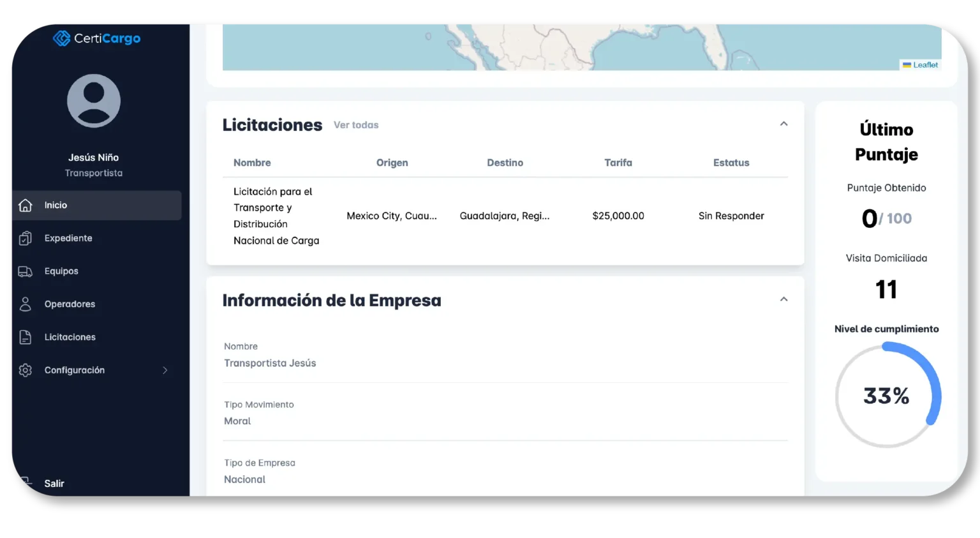Click the Nacional company type value
This screenshot has height=538, width=980.
[244, 479]
